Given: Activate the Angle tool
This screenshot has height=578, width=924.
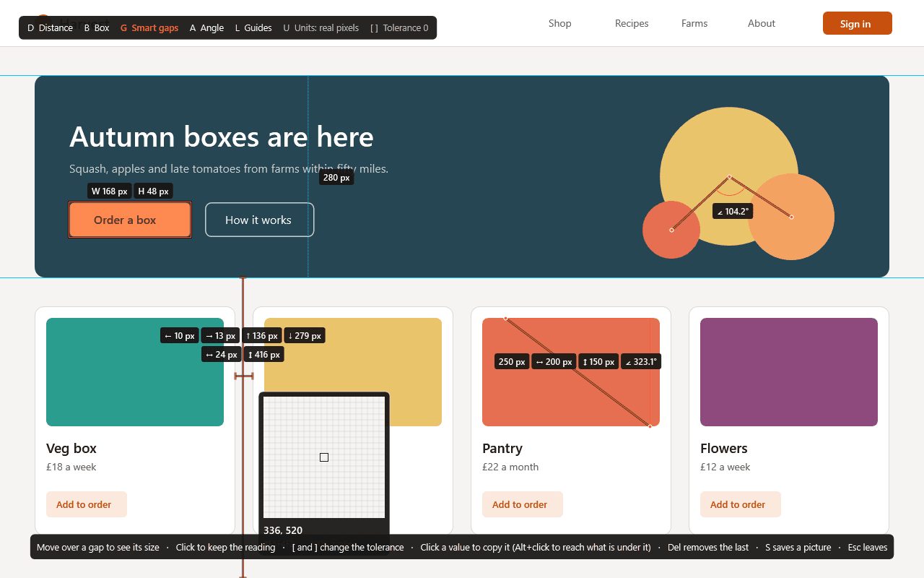Looking at the screenshot, I should point(206,28).
